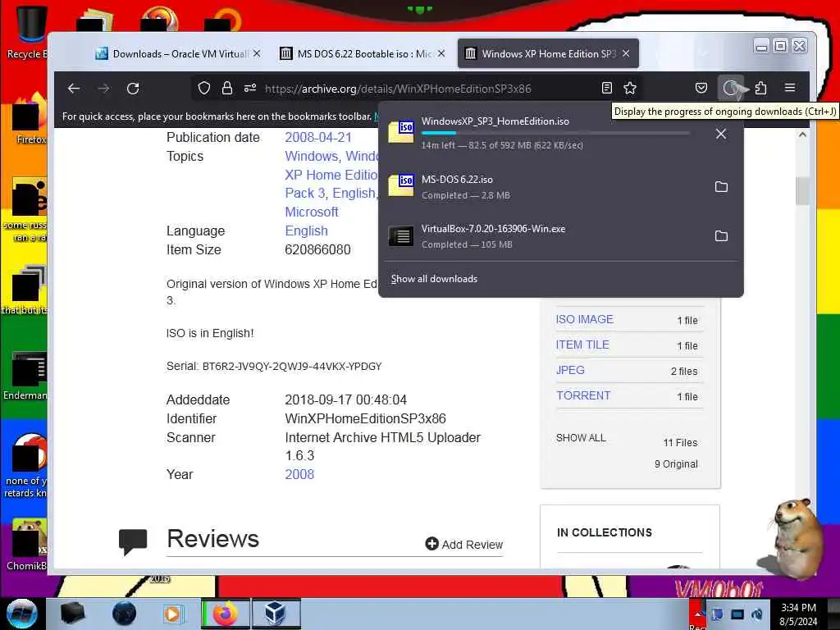Viewport: 840px width, 630px height.
Task: Show MS-DOS 6.22.iso in folder
Action: pos(721,187)
